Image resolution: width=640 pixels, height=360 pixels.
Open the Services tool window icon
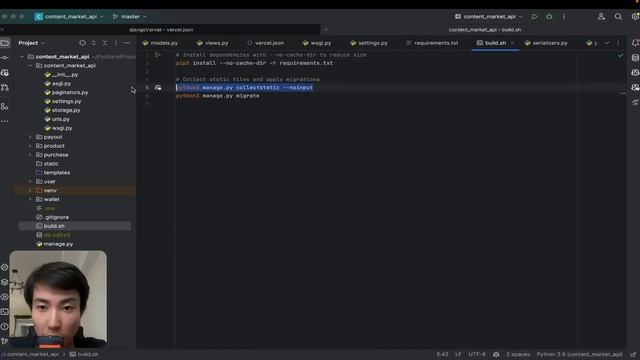click(4, 297)
